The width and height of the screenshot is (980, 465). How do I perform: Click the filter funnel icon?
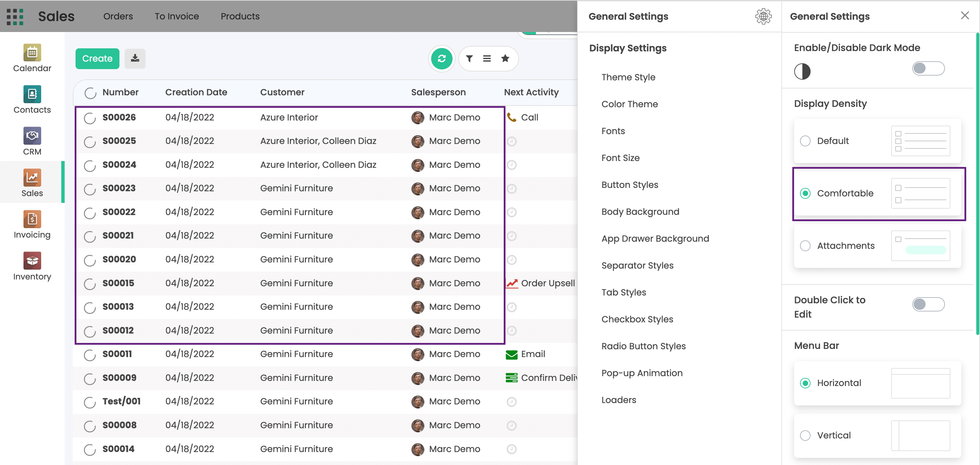[x=470, y=59]
